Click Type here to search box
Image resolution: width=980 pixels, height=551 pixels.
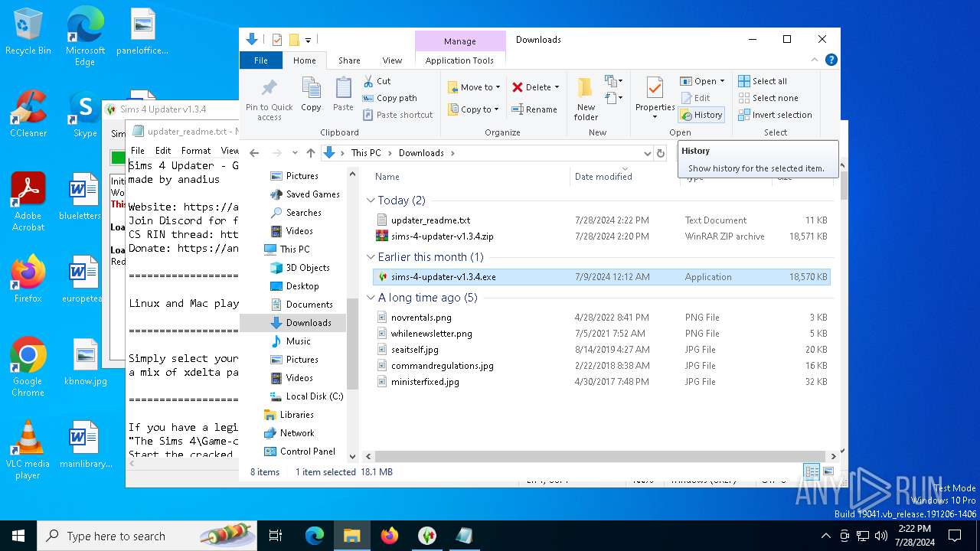pyautogui.click(x=149, y=536)
